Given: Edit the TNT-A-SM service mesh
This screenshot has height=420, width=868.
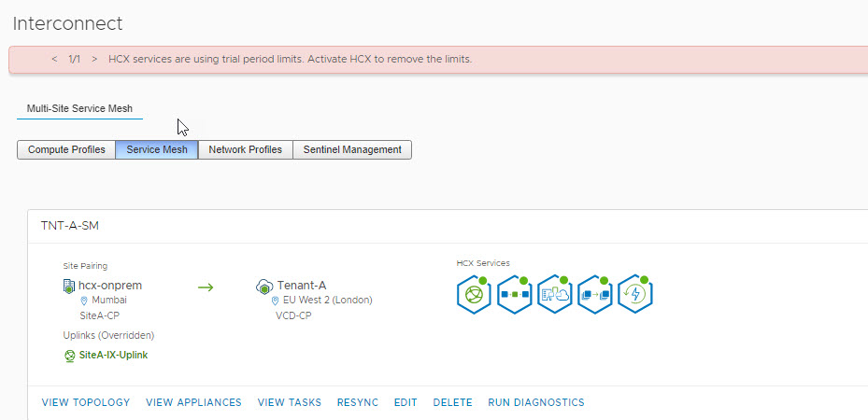Looking at the screenshot, I should click(406, 402).
